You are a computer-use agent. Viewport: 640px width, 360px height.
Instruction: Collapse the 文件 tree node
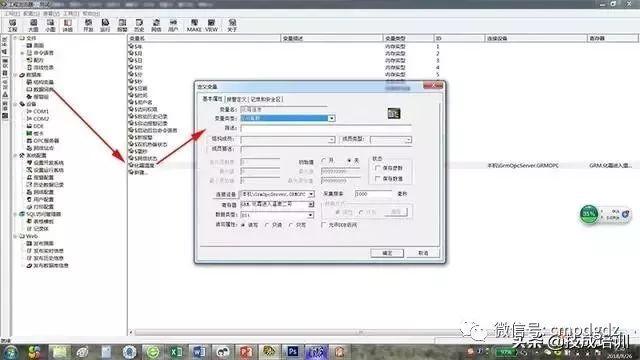pyautogui.click(x=16, y=38)
